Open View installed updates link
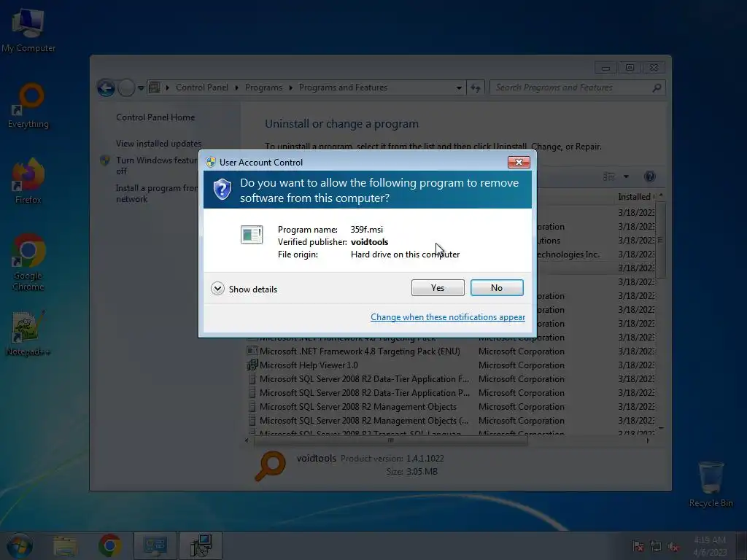Viewport: 747px width, 560px height. 158,144
